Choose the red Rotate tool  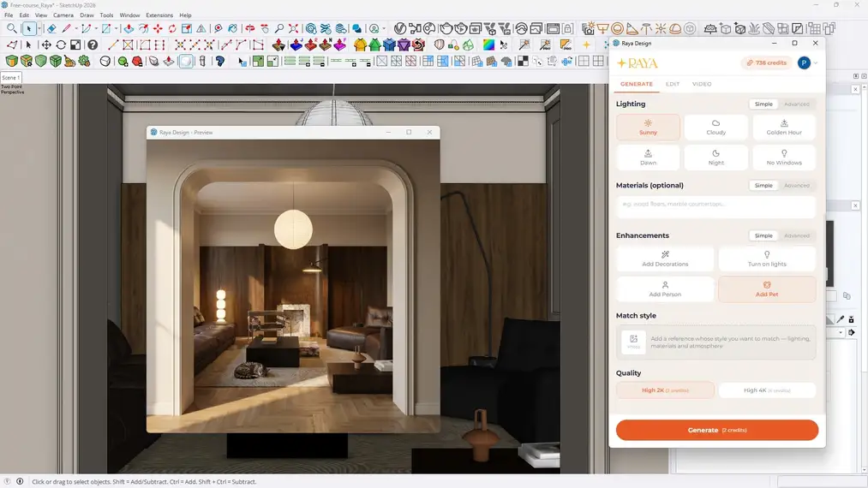[172, 28]
